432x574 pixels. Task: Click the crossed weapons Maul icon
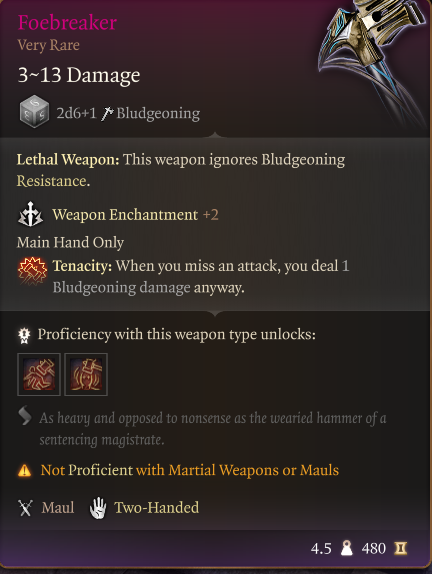pos(25,507)
